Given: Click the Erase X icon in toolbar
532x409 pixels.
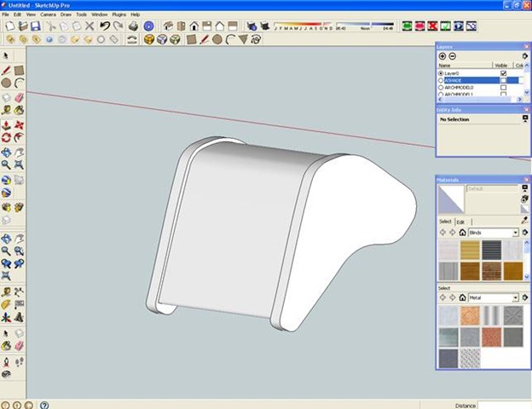Looking at the screenshot, I should pos(87,26).
